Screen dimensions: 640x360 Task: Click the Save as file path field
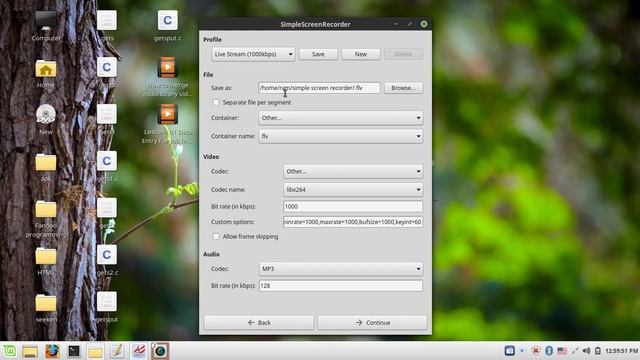coord(319,88)
